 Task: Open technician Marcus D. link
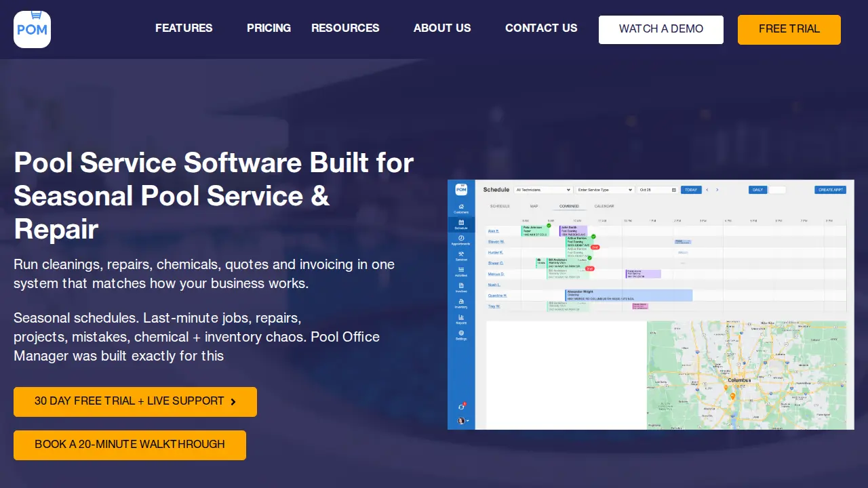tap(496, 274)
